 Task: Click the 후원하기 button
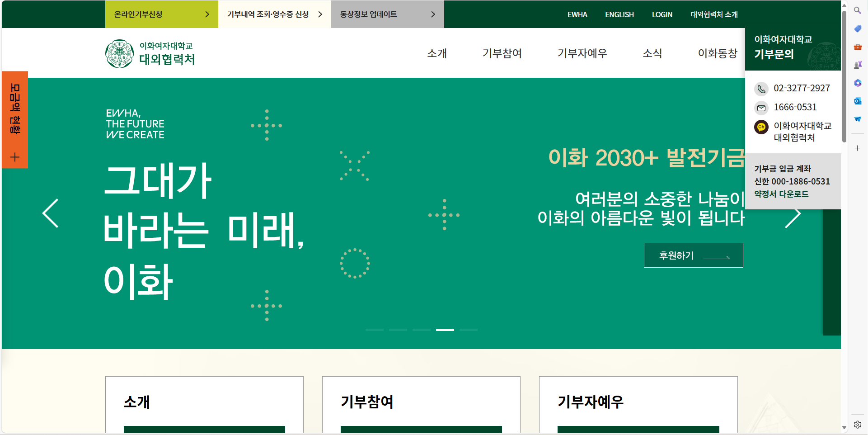click(693, 255)
